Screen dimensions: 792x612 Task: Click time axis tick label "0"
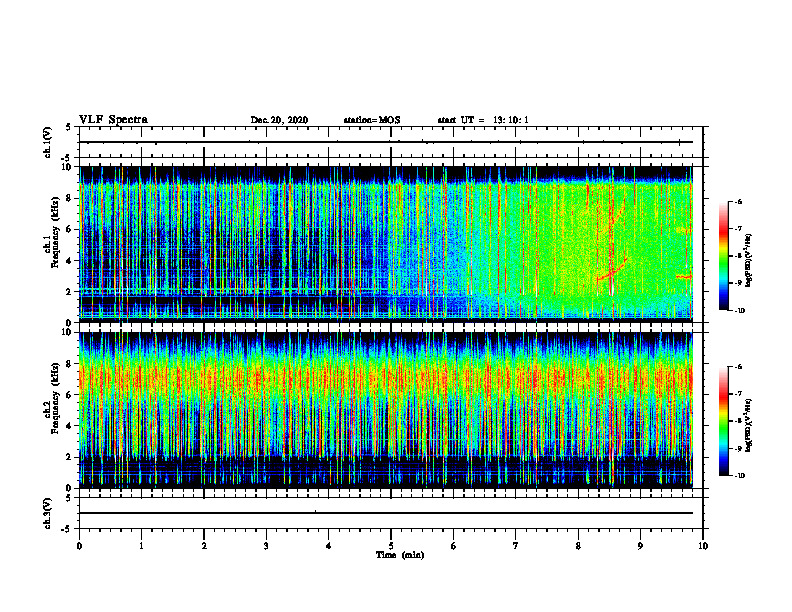[79, 546]
